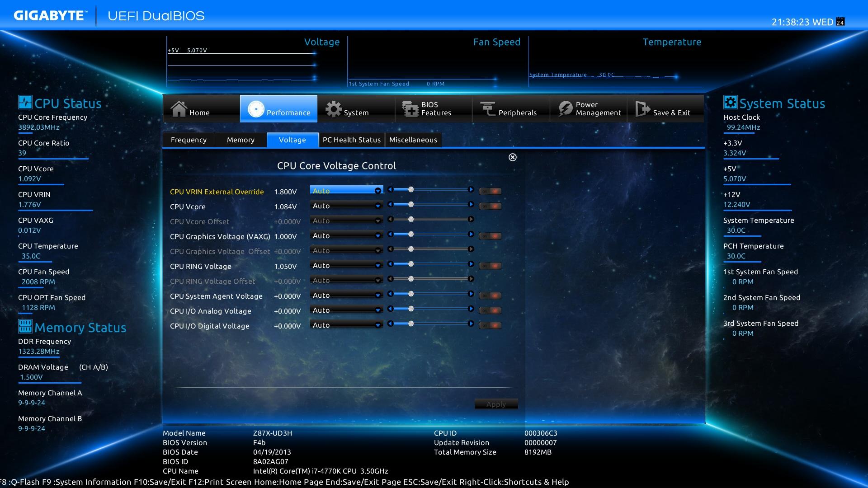Screen dimensions: 868x488
Task: Open CPU RING Voltage Auto dropdown
Action: [346, 265]
